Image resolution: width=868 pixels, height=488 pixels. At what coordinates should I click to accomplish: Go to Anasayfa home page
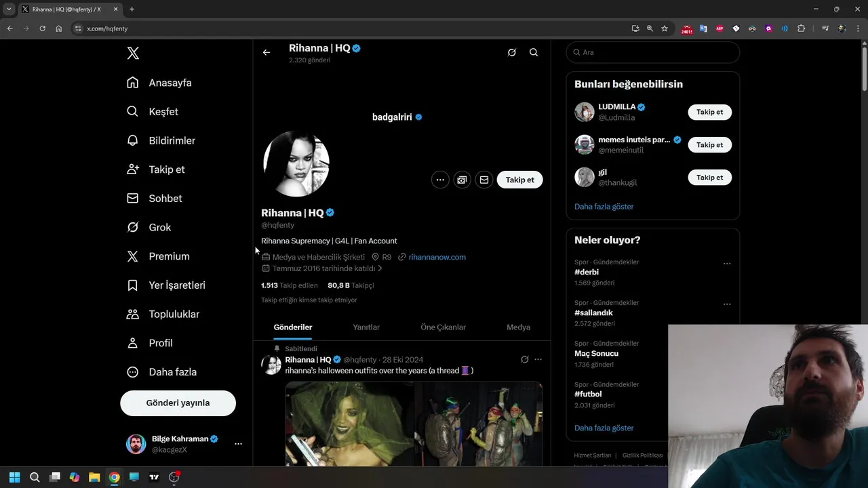(159, 83)
